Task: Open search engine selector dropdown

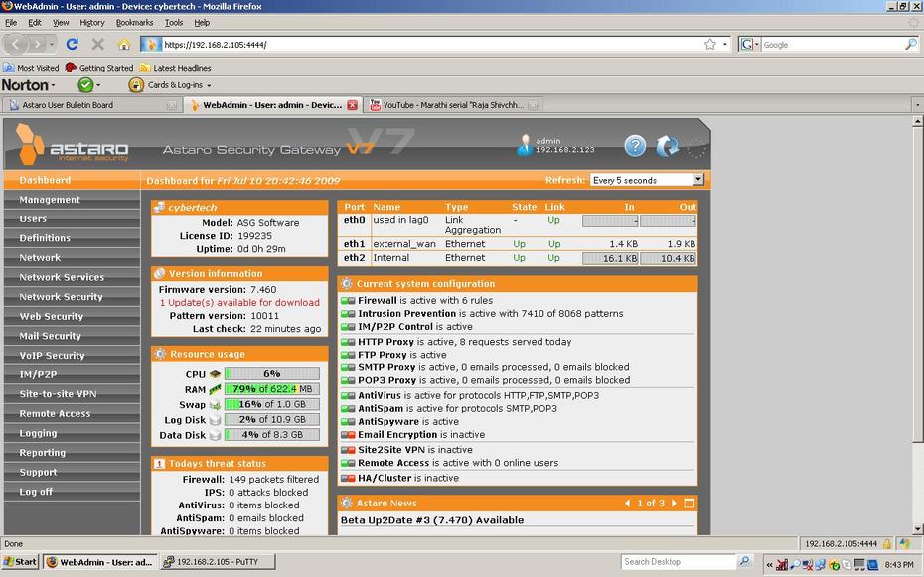Action: tap(749, 44)
